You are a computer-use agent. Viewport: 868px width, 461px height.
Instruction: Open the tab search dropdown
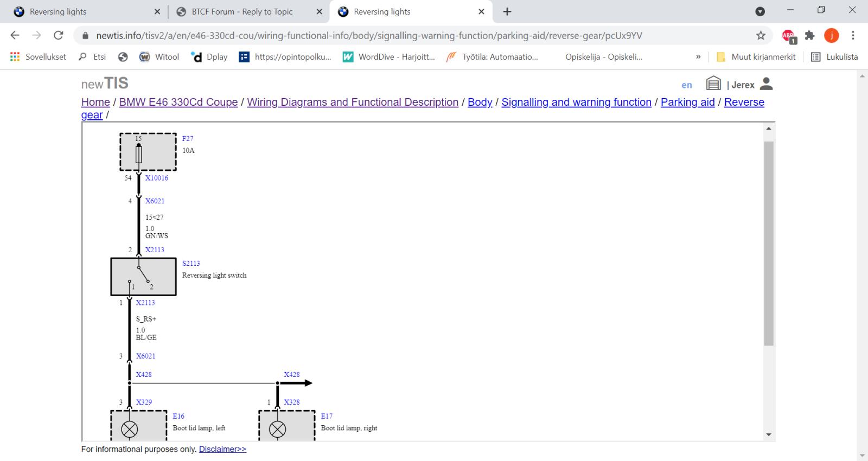(x=760, y=11)
